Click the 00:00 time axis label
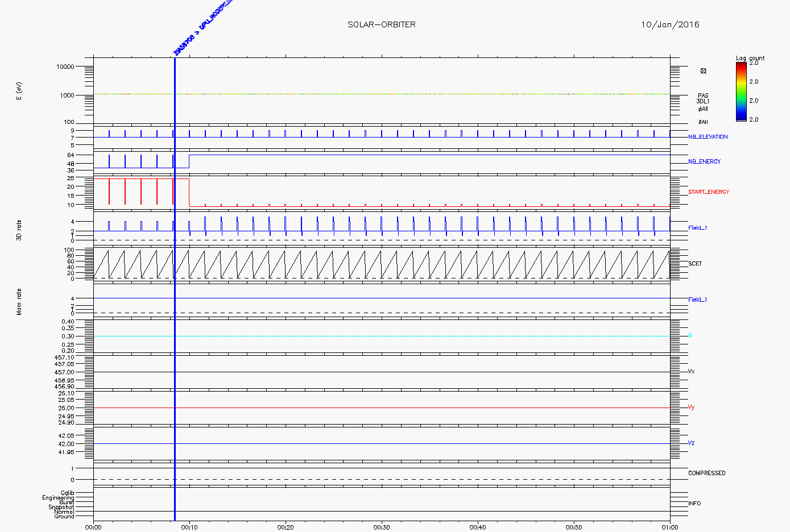Screen dimensions: 790x532 [93, 527]
